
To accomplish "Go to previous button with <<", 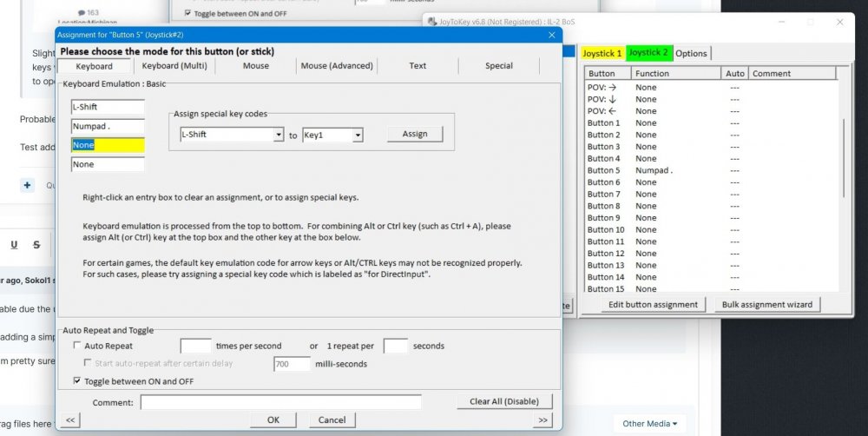I will (x=70, y=420).
